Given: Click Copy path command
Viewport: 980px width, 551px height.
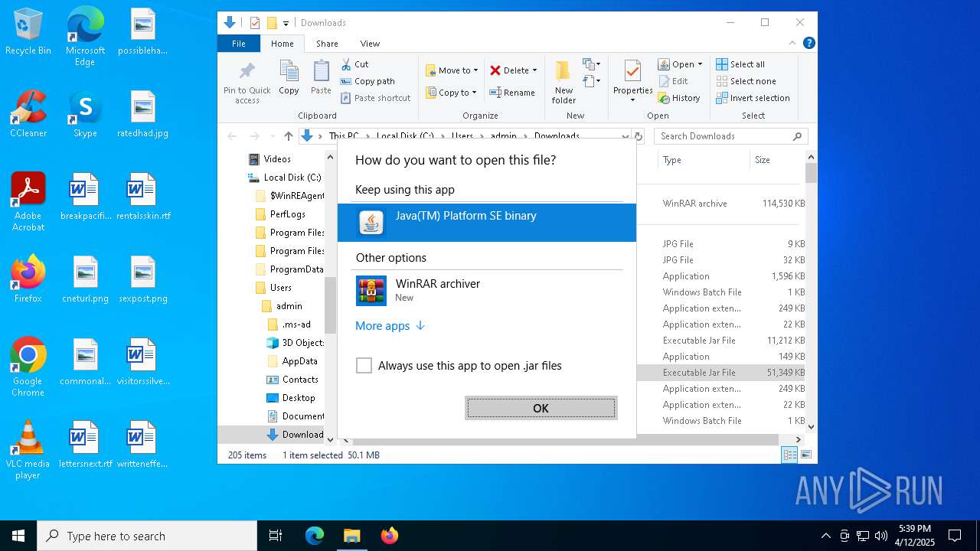Looking at the screenshot, I should click(367, 81).
